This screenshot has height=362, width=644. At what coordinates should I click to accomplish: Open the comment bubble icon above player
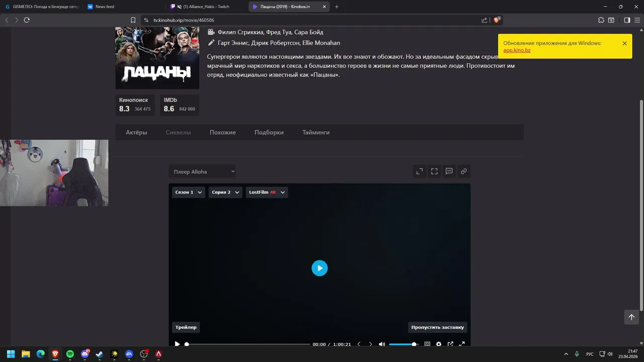pos(449,171)
